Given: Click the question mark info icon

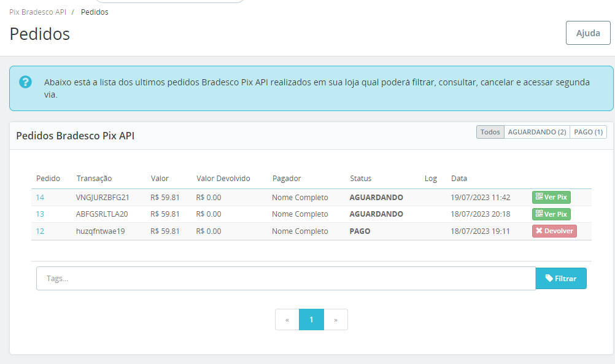Looking at the screenshot, I should [26, 82].
